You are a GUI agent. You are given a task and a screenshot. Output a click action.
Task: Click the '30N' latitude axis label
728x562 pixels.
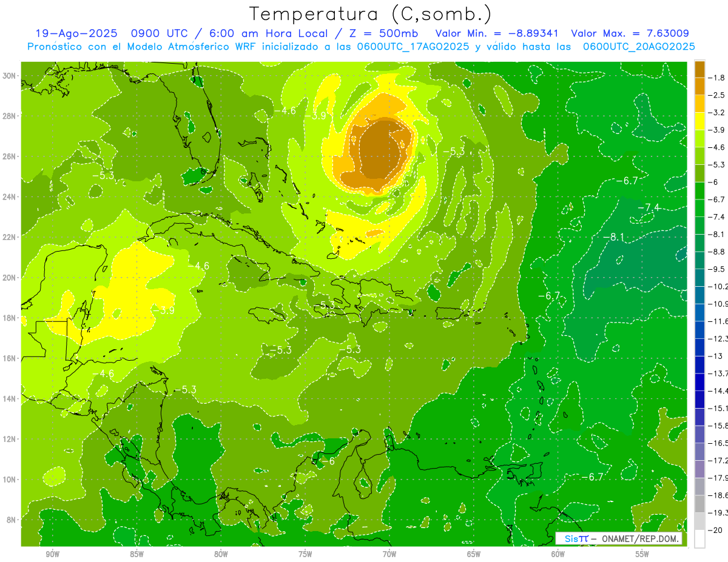[x=10, y=75]
